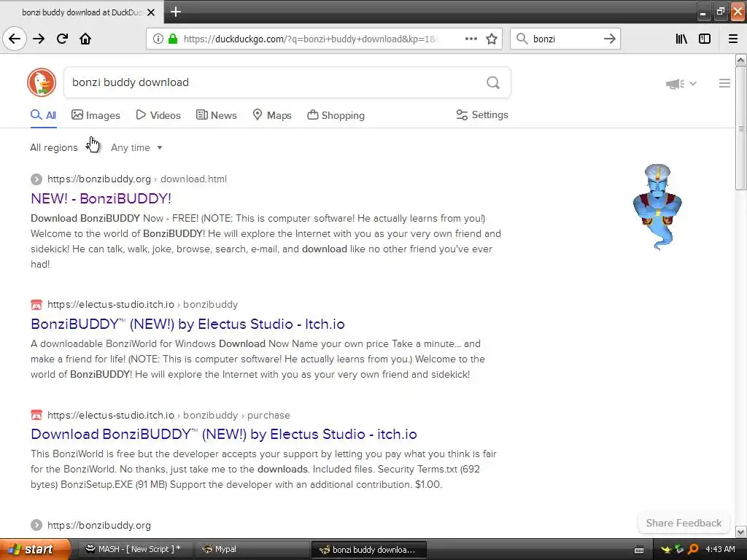This screenshot has width=747, height=560.
Task: Click the green padlock security icon
Action: point(172,39)
